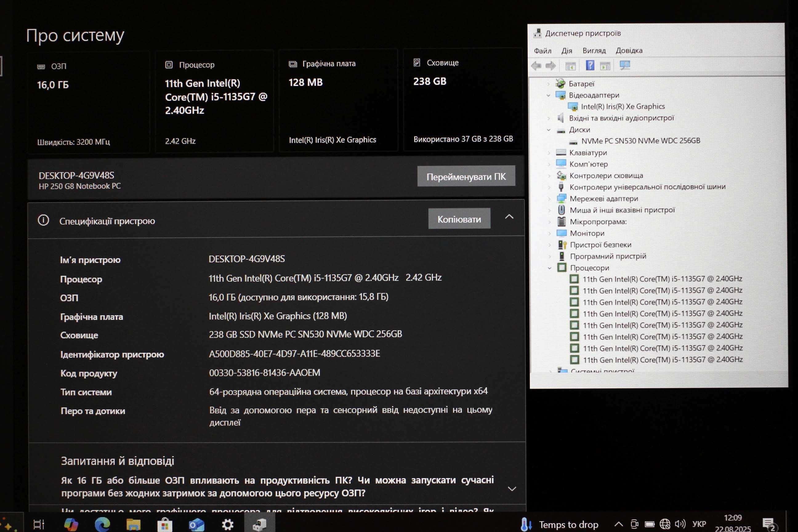The width and height of the screenshot is (798, 532).
Task: Click the Відеоадаптери display adapter icon
Action: [x=561, y=95]
